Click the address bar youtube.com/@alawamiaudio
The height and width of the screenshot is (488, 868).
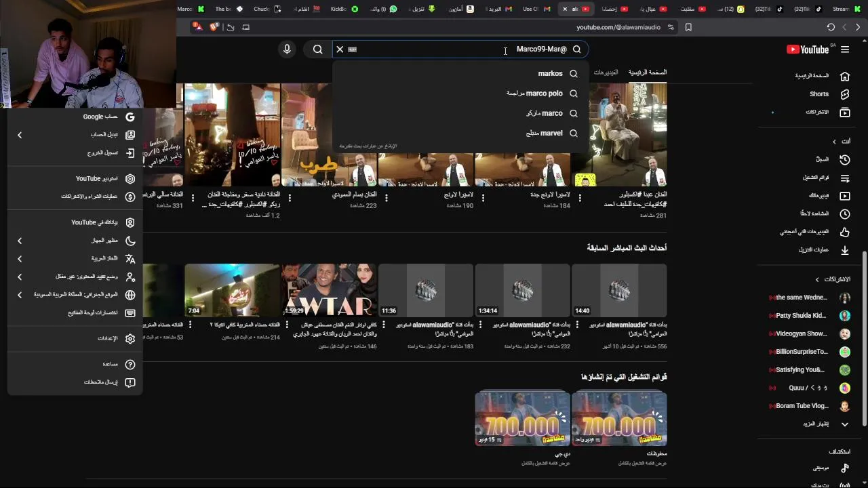point(618,27)
